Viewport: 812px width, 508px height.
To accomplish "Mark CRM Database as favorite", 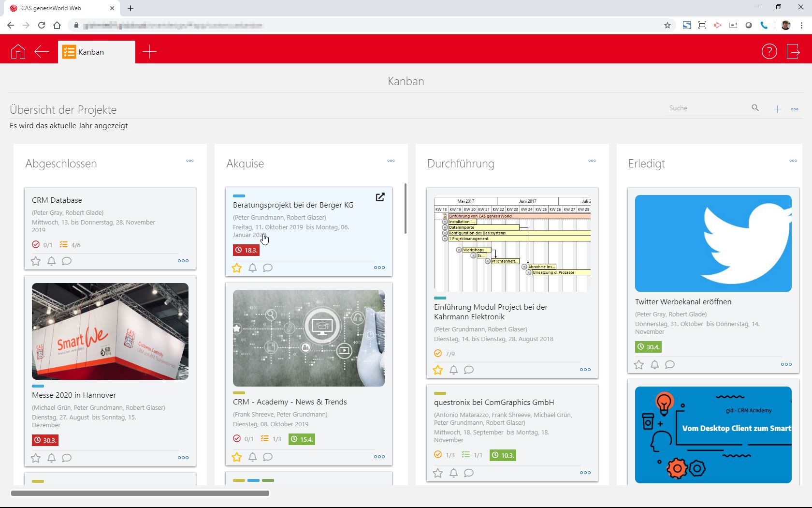I will (x=36, y=261).
